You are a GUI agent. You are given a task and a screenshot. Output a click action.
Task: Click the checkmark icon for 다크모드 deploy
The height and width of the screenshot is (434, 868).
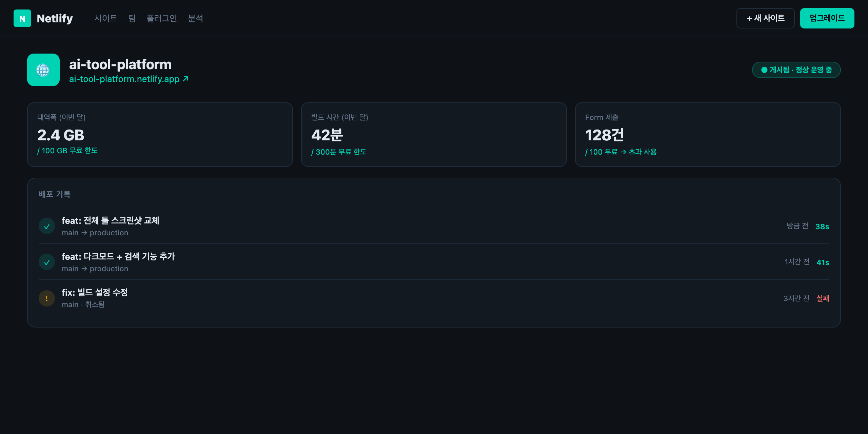pyautogui.click(x=47, y=262)
